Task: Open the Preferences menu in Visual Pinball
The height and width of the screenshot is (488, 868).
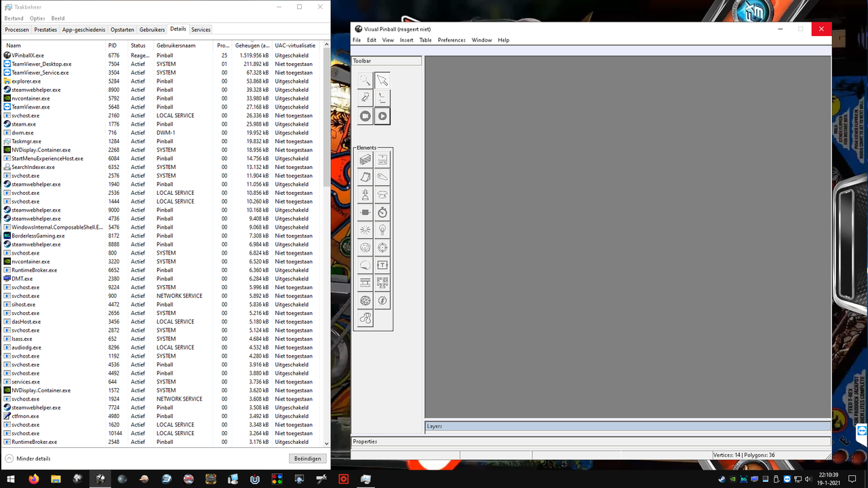Action: [x=452, y=40]
